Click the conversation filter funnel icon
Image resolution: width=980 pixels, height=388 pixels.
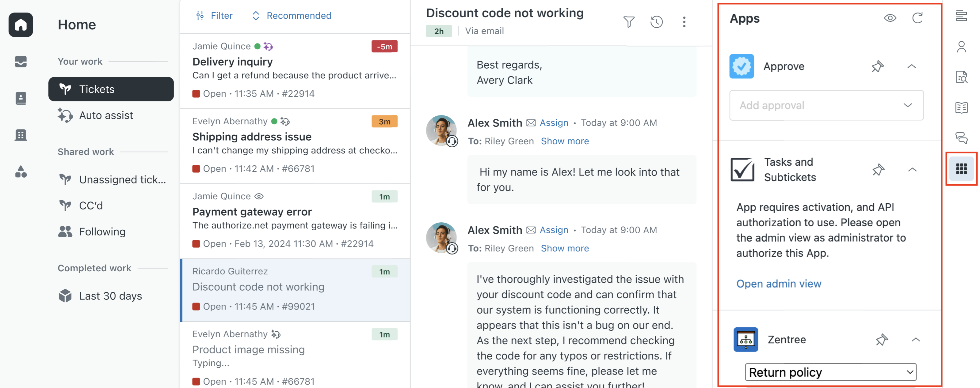coord(628,22)
